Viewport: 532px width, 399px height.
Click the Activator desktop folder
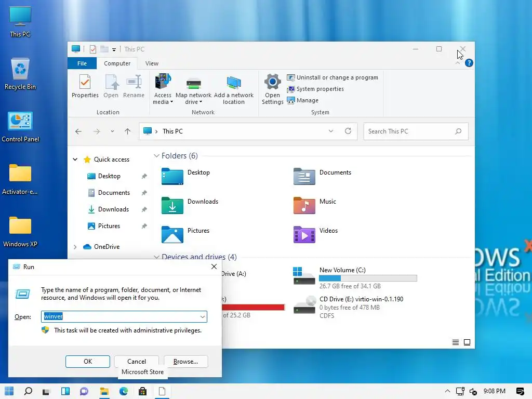pyautogui.click(x=20, y=179)
